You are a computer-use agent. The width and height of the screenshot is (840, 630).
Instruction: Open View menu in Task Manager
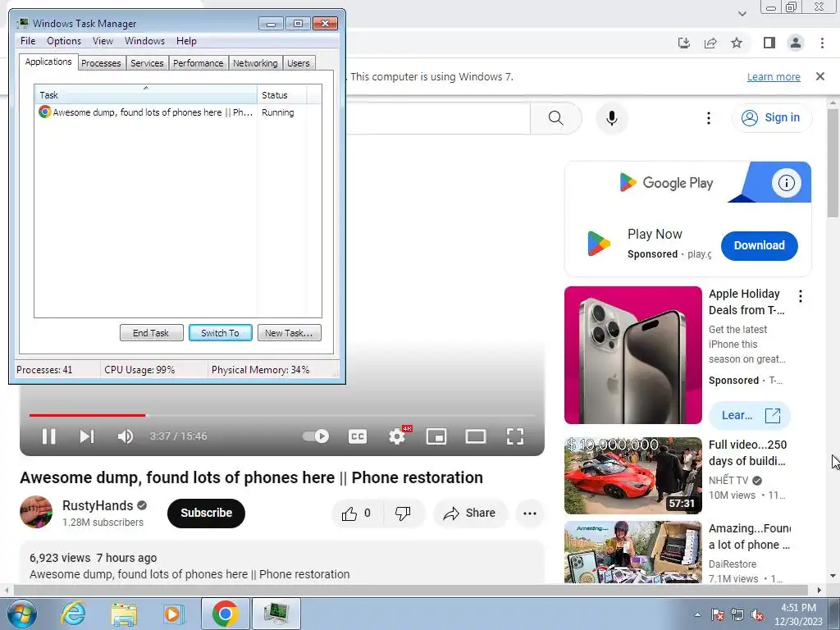(103, 41)
